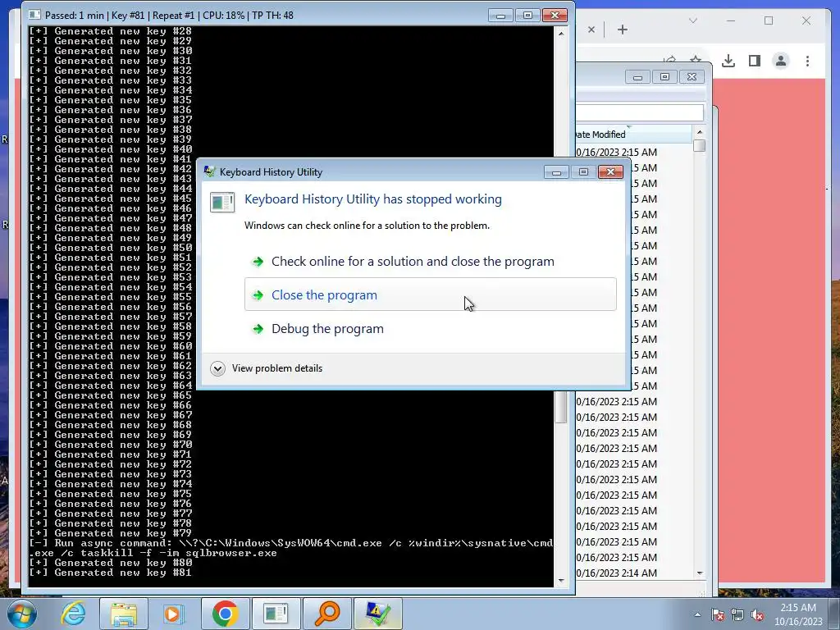Open Chrome profile avatar icon
840x630 pixels.
click(x=781, y=61)
